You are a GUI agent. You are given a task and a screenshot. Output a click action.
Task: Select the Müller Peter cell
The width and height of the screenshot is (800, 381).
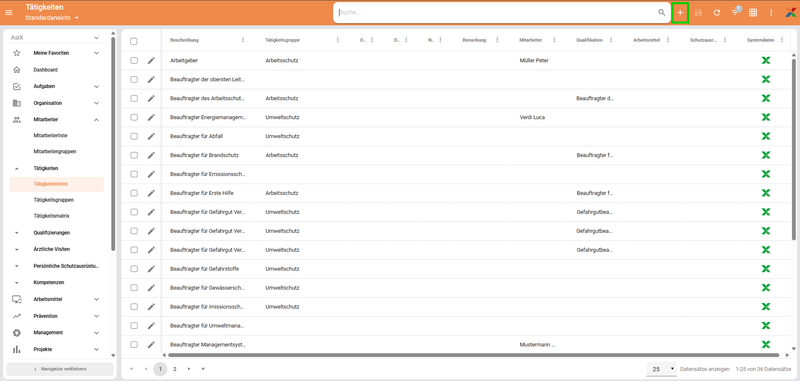pyautogui.click(x=534, y=61)
